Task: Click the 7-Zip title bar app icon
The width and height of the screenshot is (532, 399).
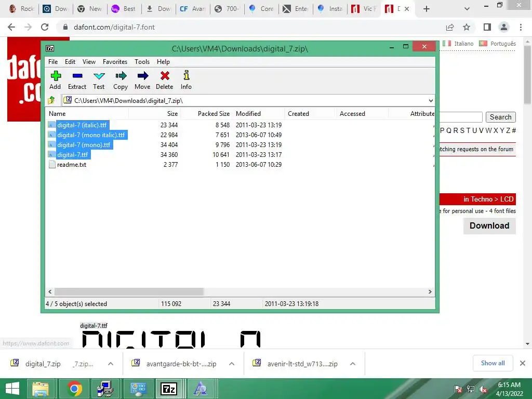Action: coord(50,48)
